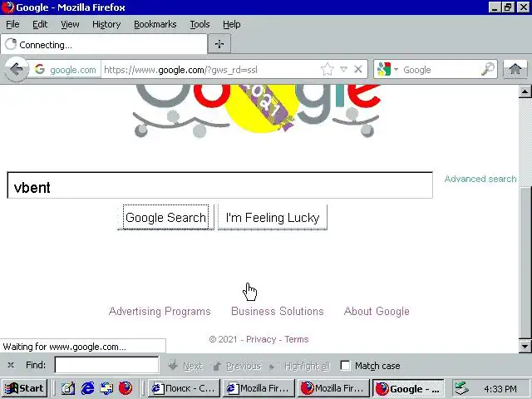Select the Connecting... tab
The image size is (532, 399).
click(x=104, y=44)
